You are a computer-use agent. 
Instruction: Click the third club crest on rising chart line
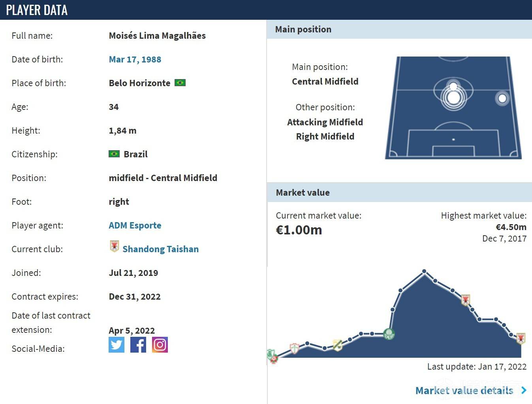337,345
